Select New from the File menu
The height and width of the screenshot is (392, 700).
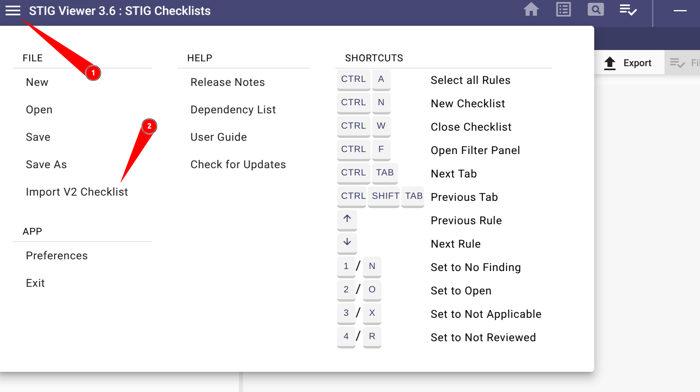coord(37,82)
